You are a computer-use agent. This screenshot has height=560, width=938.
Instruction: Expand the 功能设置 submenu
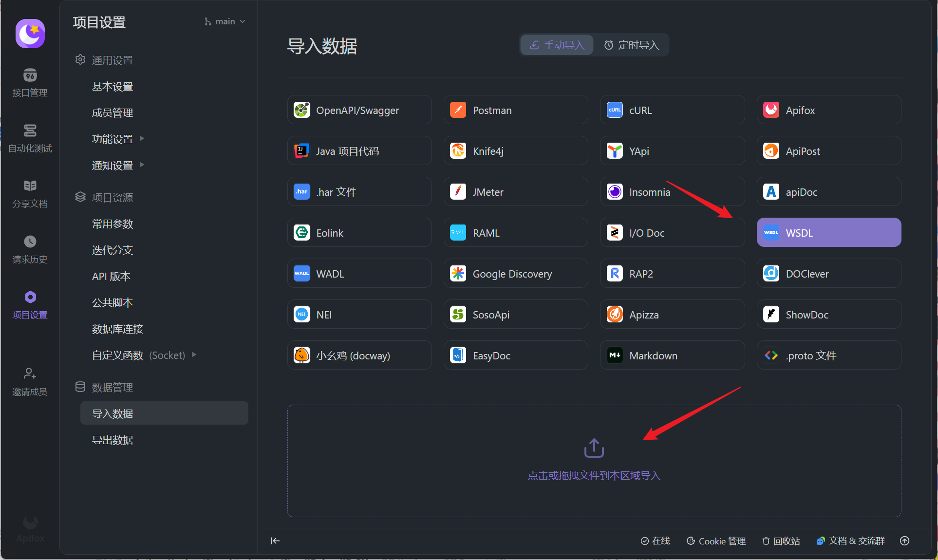coord(118,139)
